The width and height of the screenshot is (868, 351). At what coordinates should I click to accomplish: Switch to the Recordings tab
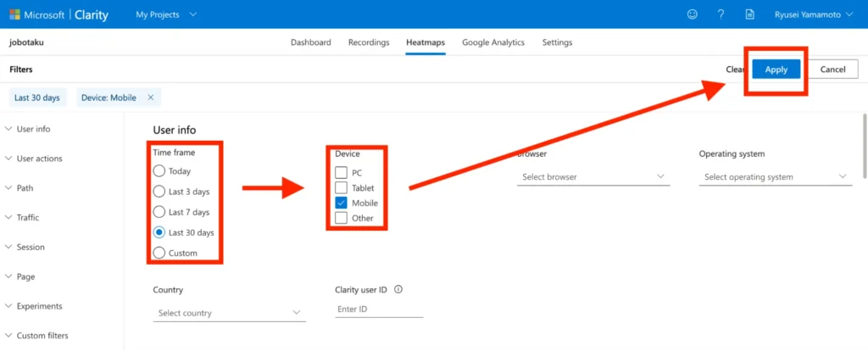pos(369,42)
